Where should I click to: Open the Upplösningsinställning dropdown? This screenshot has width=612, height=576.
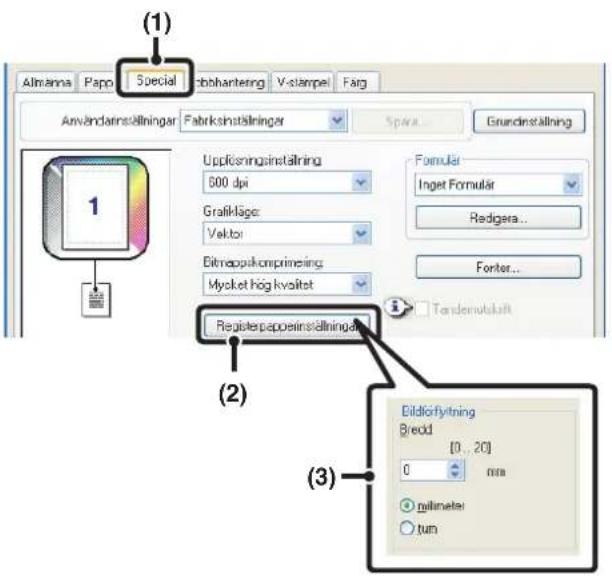[287, 182]
